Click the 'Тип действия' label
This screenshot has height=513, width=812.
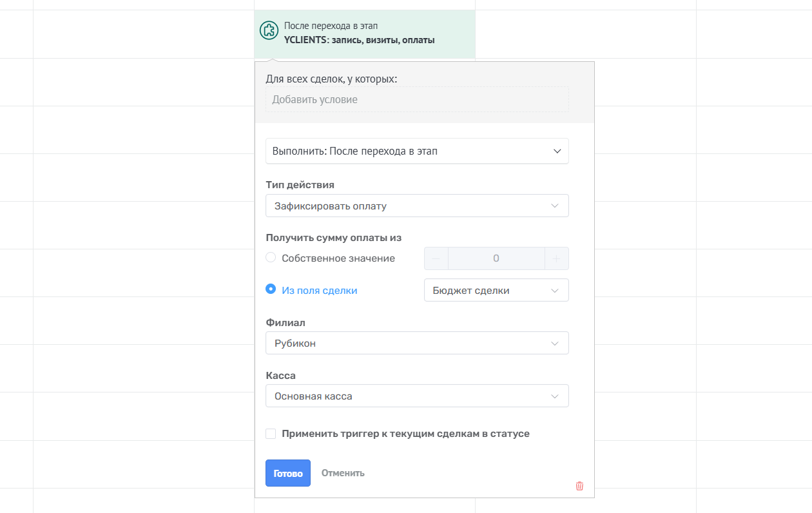[300, 184]
